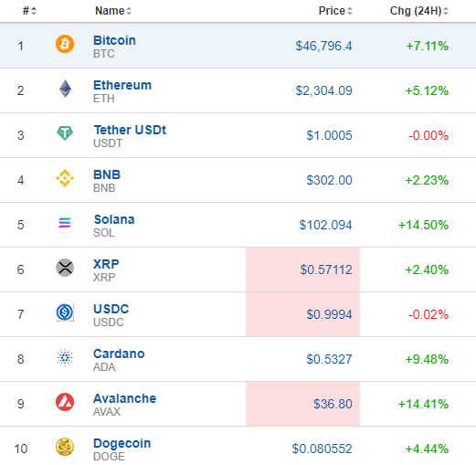Open the Tether USDt link
476x465 pixels.
click(130, 130)
